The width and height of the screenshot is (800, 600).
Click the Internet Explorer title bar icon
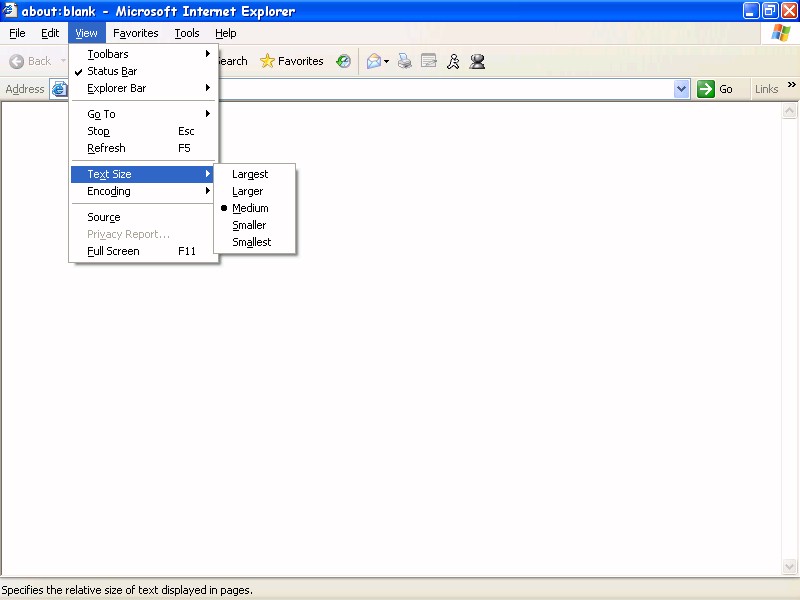10,10
